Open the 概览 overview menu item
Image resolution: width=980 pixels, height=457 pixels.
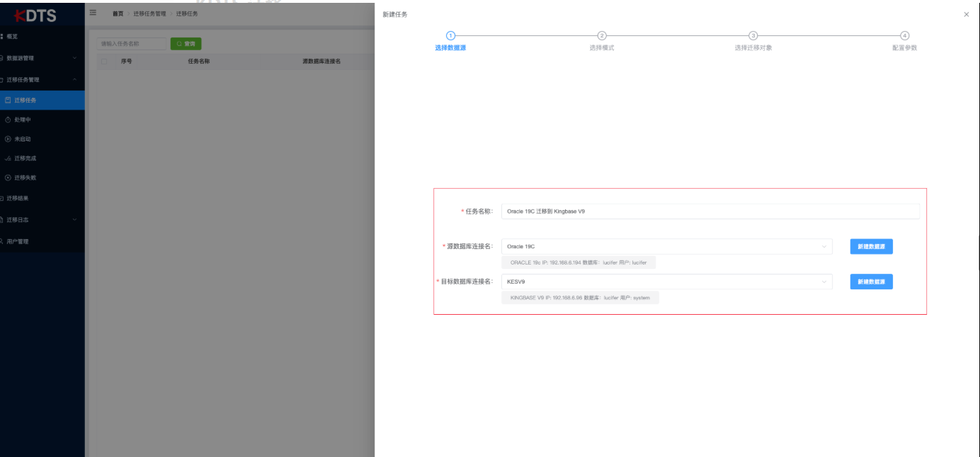(42, 36)
